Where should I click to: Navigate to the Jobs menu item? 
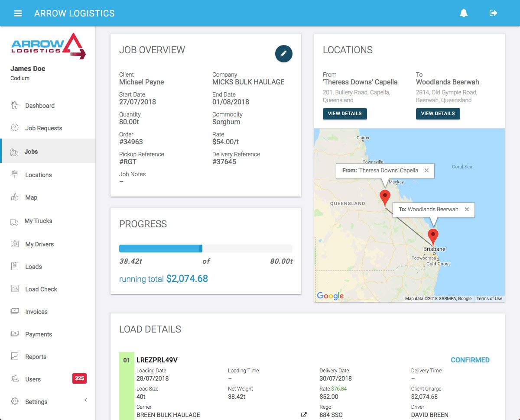click(x=32, y=152)
